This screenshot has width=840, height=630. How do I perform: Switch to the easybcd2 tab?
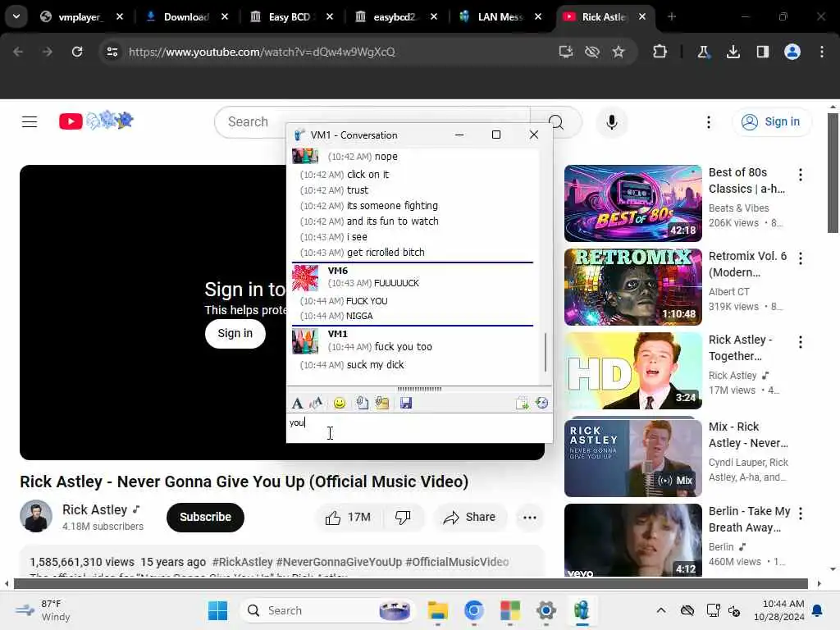[x=396, y=17]
